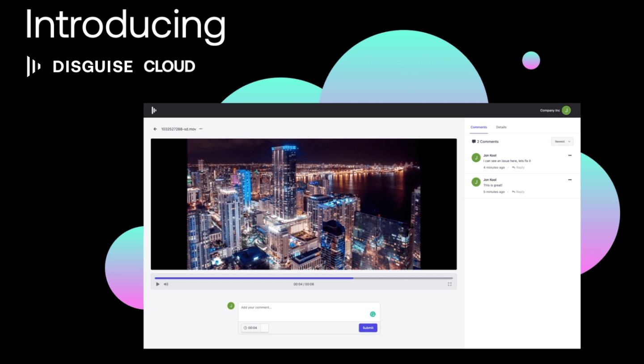644x364 pixels.
Task: Open the Newest sort dropdown
Action: click(x=562, y=141)
